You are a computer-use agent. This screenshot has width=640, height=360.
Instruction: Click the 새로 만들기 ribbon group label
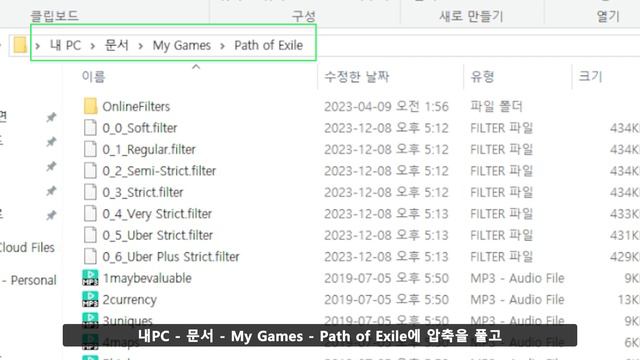(471, 16)
